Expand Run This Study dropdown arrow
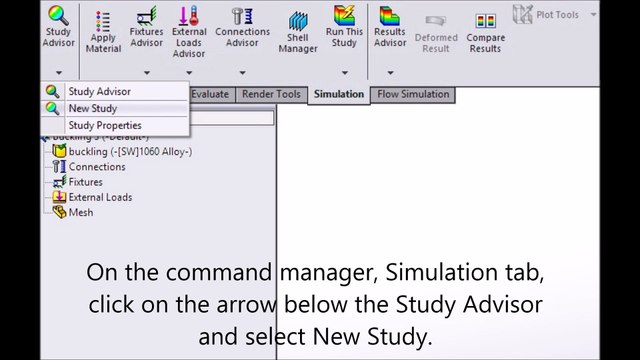Viewport: 640px width, 360px height. pyautogui.click(x=345, y=73)
